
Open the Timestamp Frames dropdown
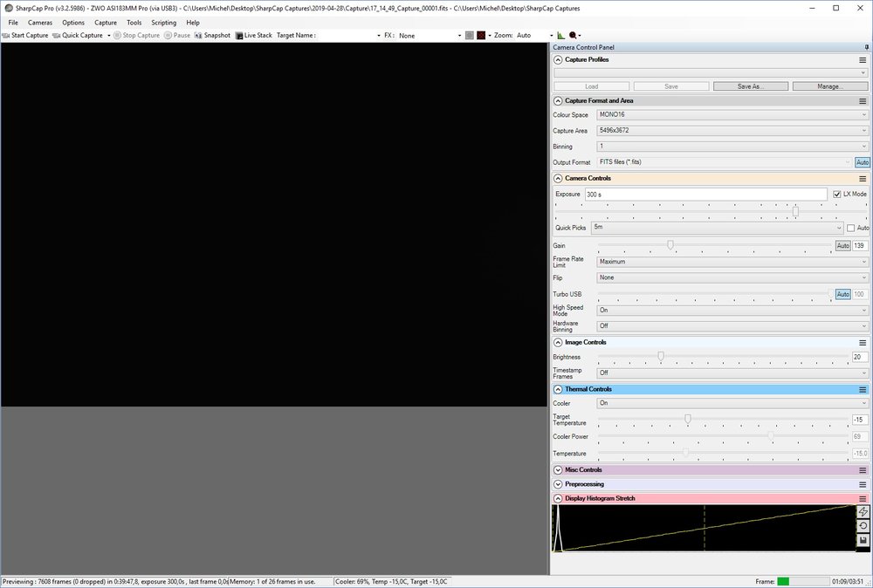[x=732, y=373]
